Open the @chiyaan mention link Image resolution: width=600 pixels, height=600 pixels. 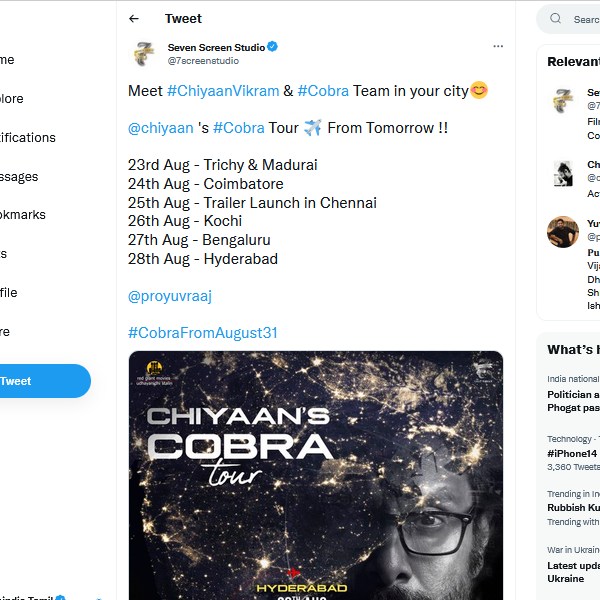coord(160,128)
